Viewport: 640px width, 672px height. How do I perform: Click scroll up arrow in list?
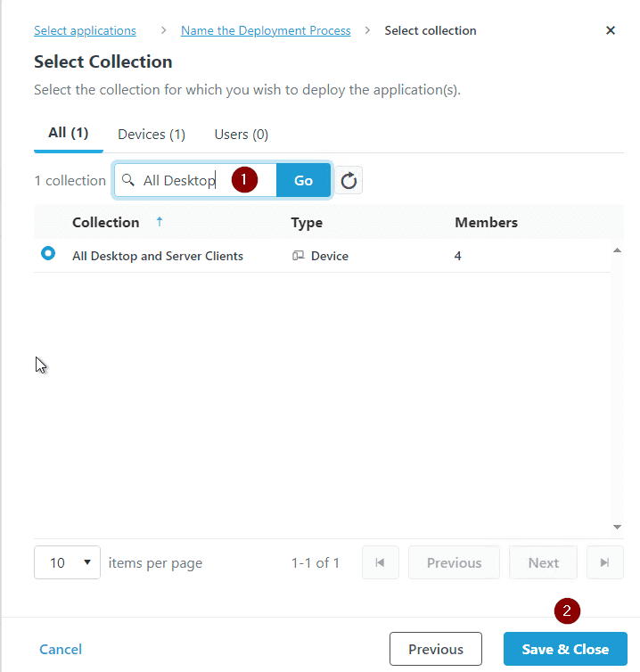617,251
